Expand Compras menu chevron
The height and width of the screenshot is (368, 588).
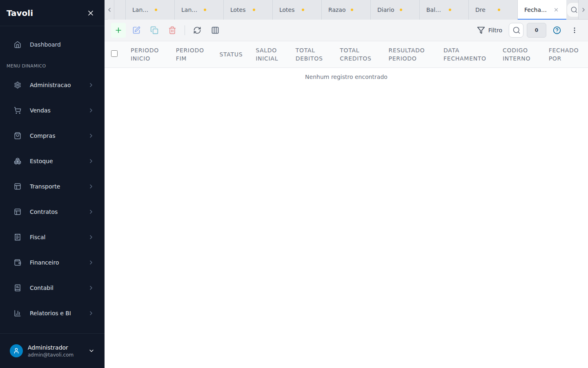click(x=91, y=136)
